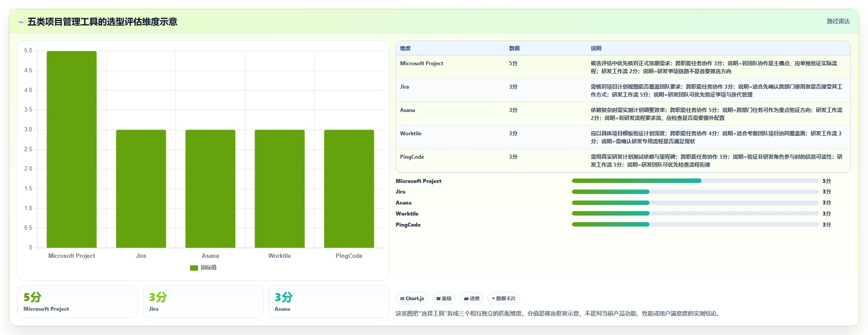
Task: Click the description text in the table's PingCode row
Action: click(x=716, y=161)
